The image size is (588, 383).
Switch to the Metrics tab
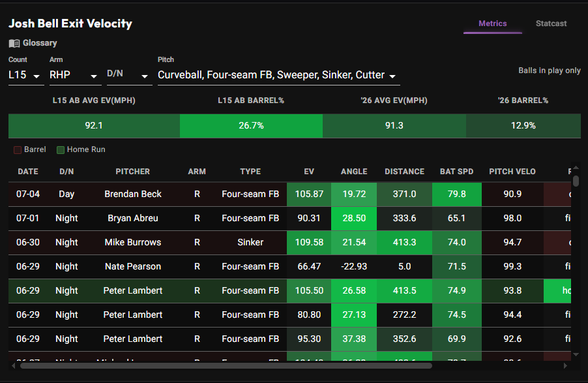tap(492, 23)
